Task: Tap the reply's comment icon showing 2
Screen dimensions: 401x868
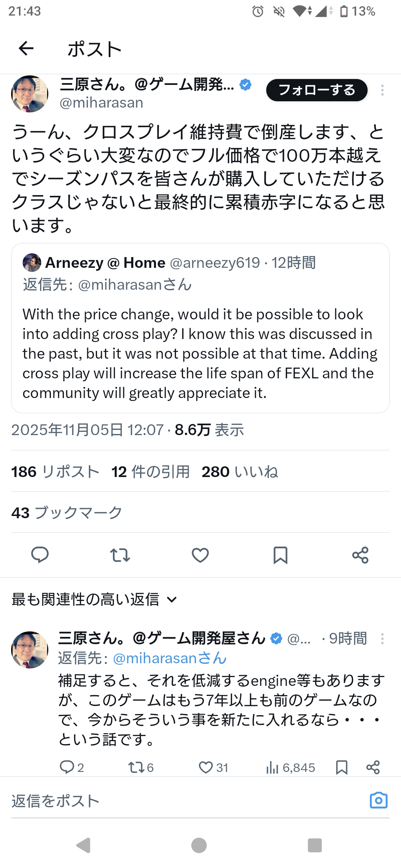Action: tap(67, 767)
